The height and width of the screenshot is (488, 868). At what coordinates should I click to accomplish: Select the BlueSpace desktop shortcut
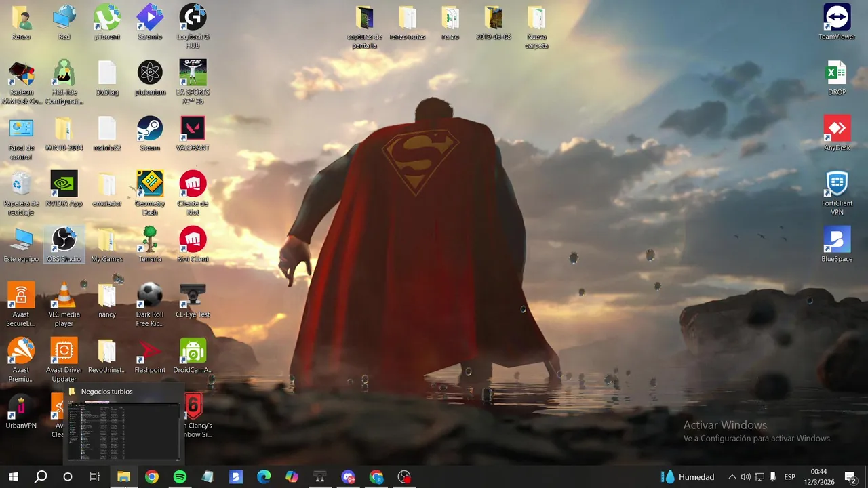[x=837, y=245]
